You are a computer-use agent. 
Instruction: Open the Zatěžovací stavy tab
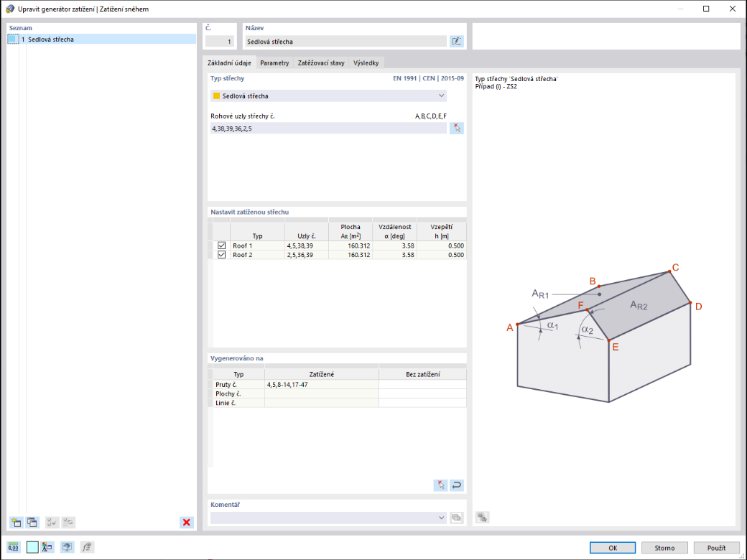[x=321, y=63]
